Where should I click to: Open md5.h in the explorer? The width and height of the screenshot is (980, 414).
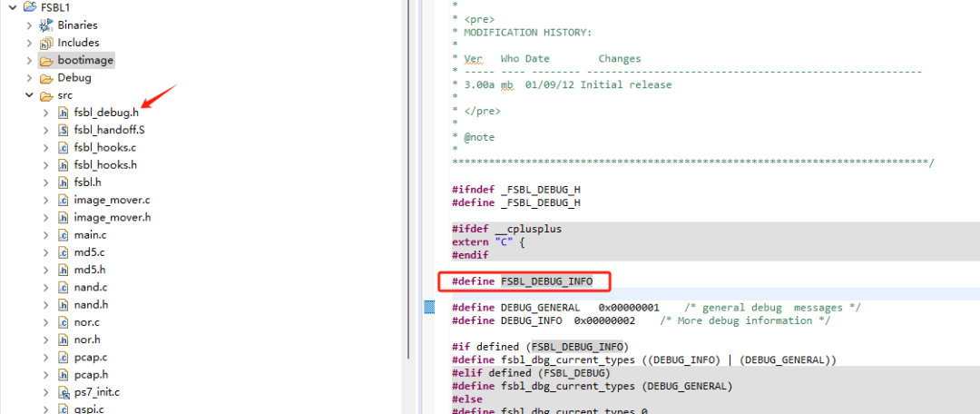click(89, 270)
